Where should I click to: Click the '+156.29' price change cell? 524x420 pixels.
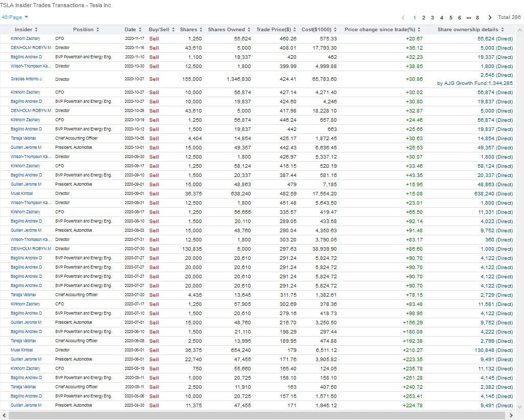413,323
